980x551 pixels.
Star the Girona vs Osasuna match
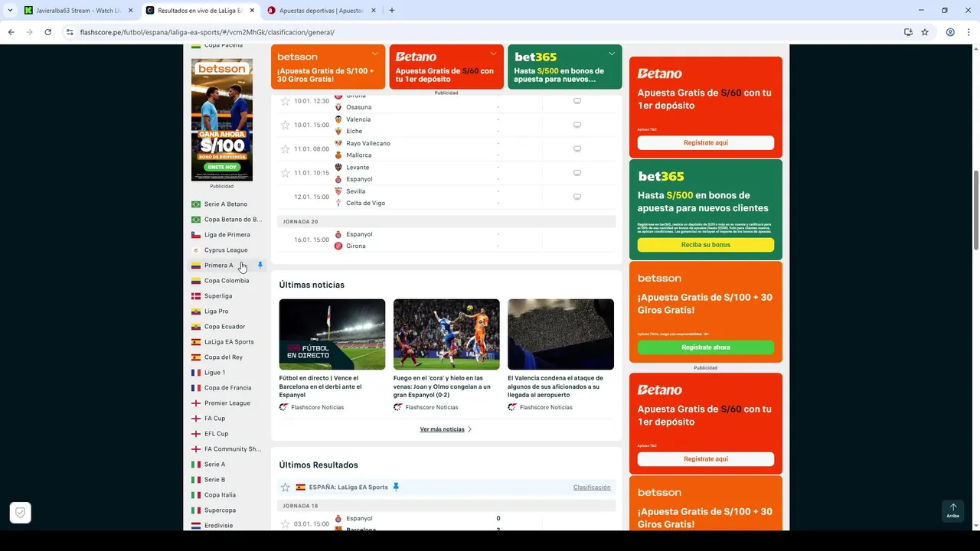click(x=286, y=101)
